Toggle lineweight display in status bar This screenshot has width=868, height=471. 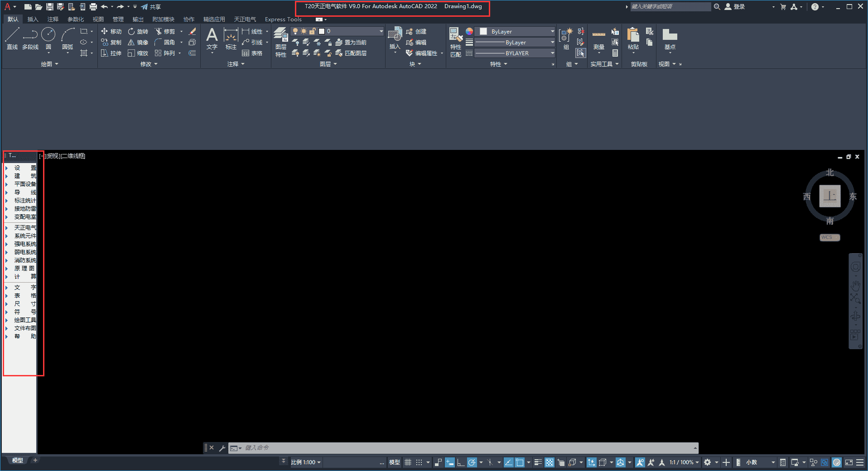pyautogui.click(x=538, y=462)
